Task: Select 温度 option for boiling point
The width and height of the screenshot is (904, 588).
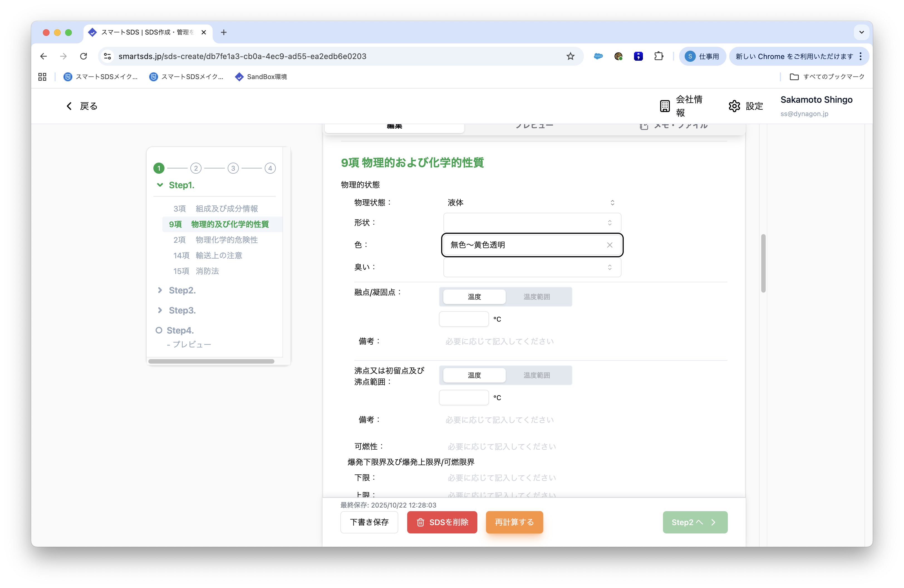Action: pos(474,375)
